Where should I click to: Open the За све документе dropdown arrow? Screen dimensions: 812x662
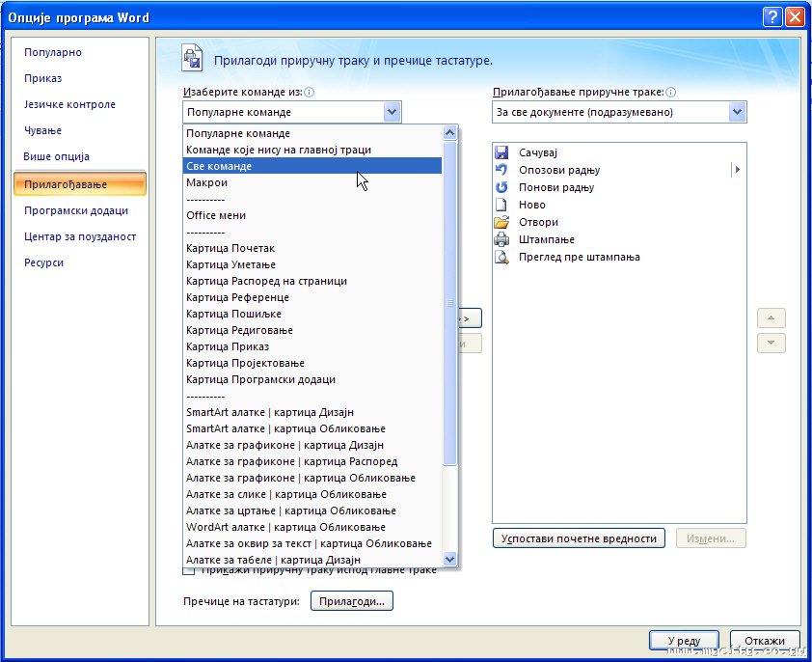coord(737,112)
